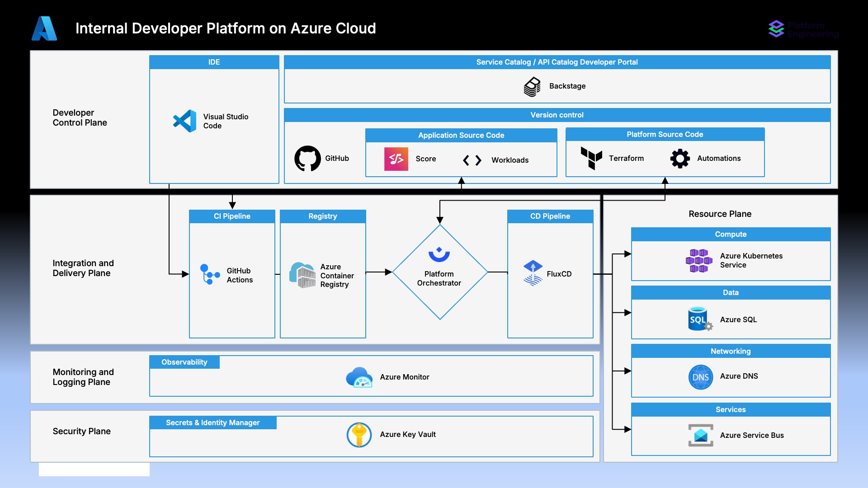This screenshot has width=868, height=488.
Task: Select the Service Catalog / API Catalog header
Action: tap(557, 62)
